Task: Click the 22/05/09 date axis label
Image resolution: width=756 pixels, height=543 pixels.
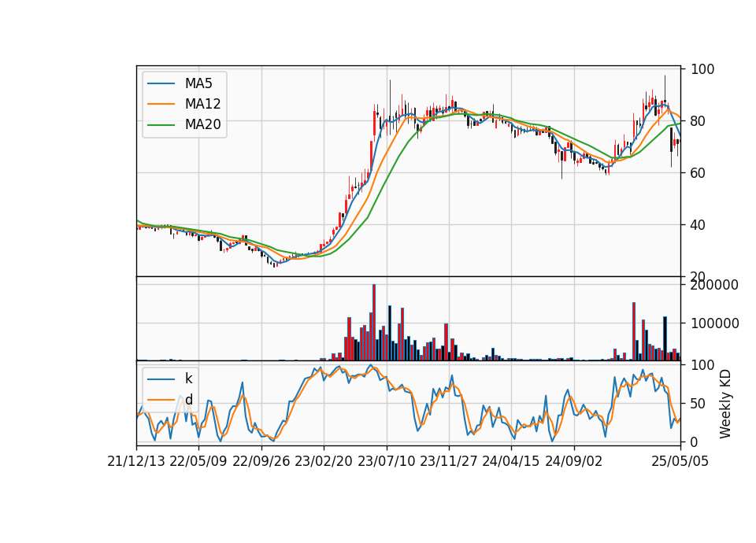Action: tap(198, 462)
